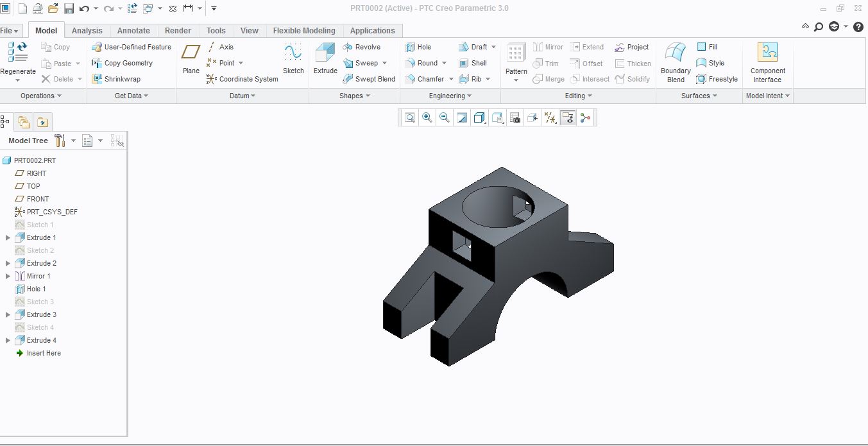868x446 pixels.
Task: Toggle spin center display icon
Action: [585, 117]
